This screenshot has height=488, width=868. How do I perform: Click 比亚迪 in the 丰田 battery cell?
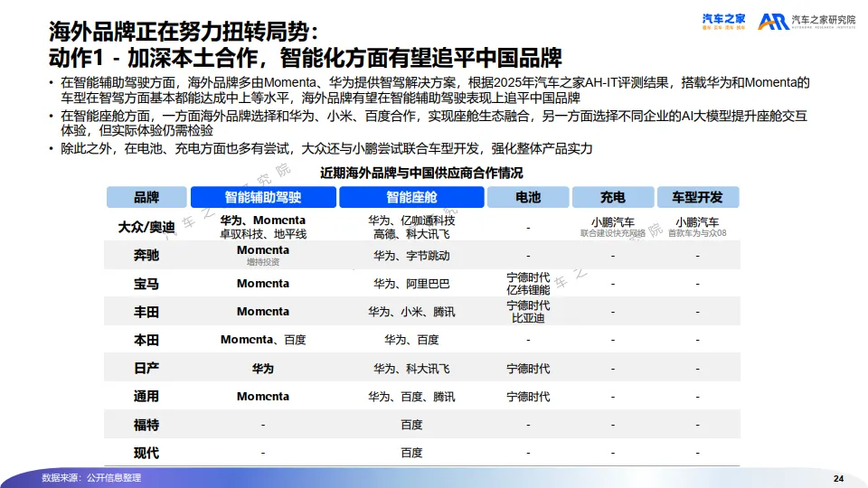[x=528, y=318]
